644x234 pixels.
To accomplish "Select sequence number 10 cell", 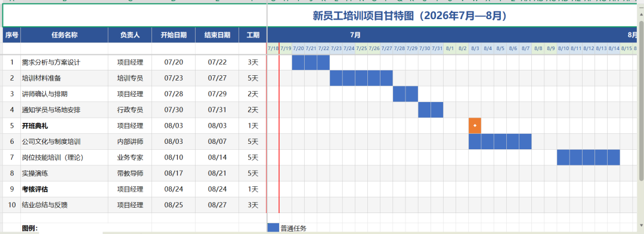I will (x=11, y=205).
